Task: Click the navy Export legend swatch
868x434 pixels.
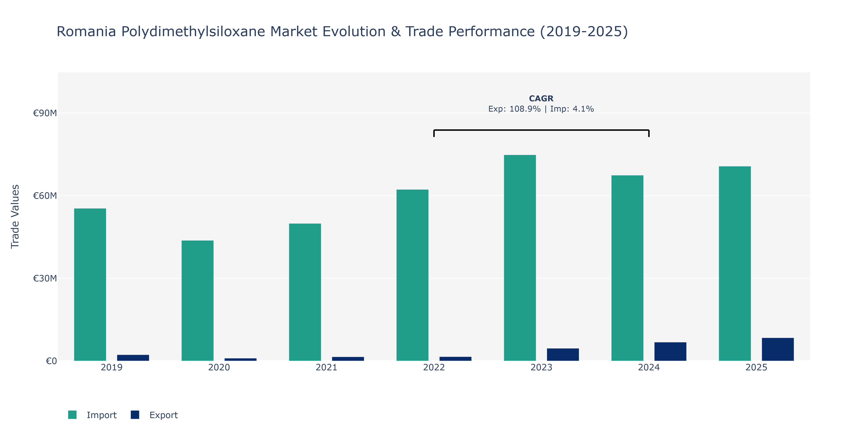Action: tap(135, 415)
